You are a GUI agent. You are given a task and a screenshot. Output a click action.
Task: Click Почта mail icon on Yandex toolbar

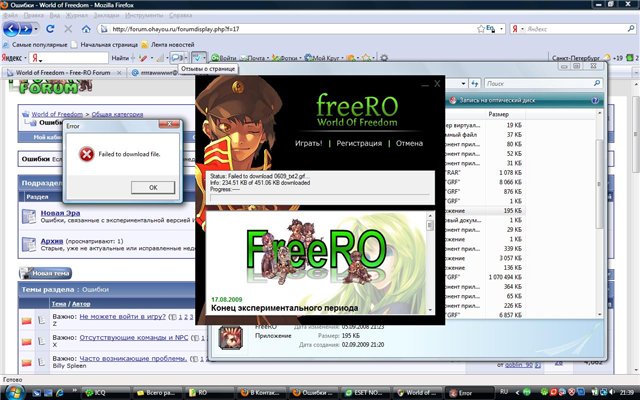tap(252, 58)
